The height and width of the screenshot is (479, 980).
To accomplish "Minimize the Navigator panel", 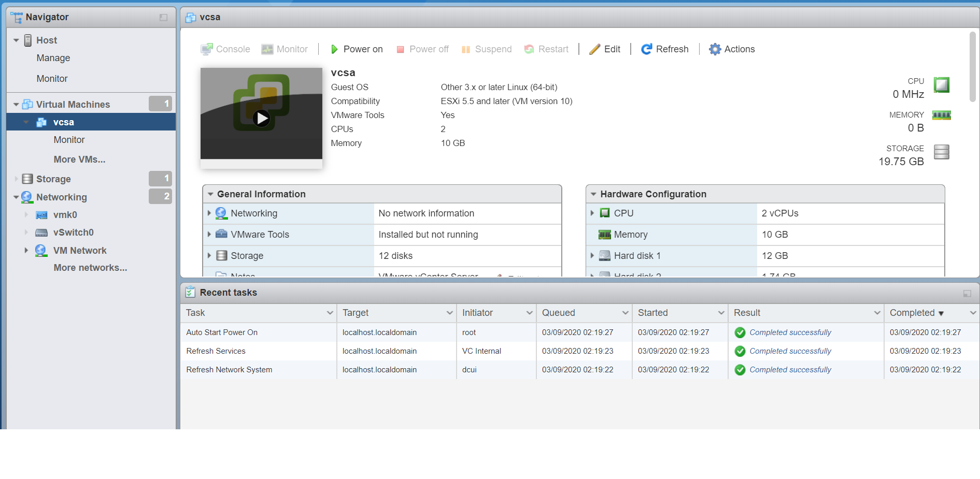I will pyautogui.click(x=164, y=18).
